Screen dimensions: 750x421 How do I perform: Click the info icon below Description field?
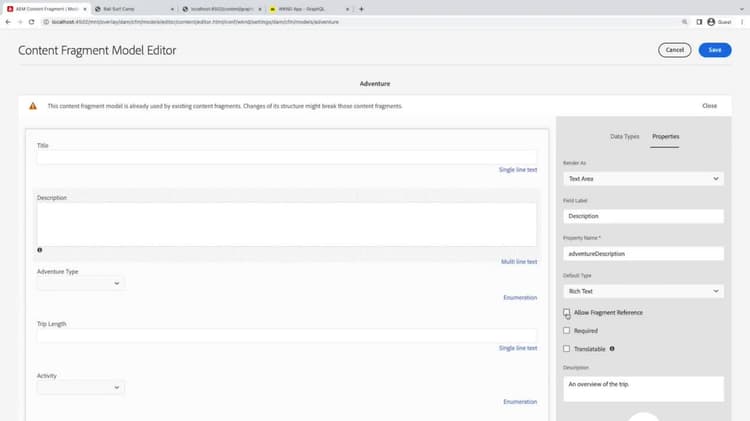coord(40,250)
